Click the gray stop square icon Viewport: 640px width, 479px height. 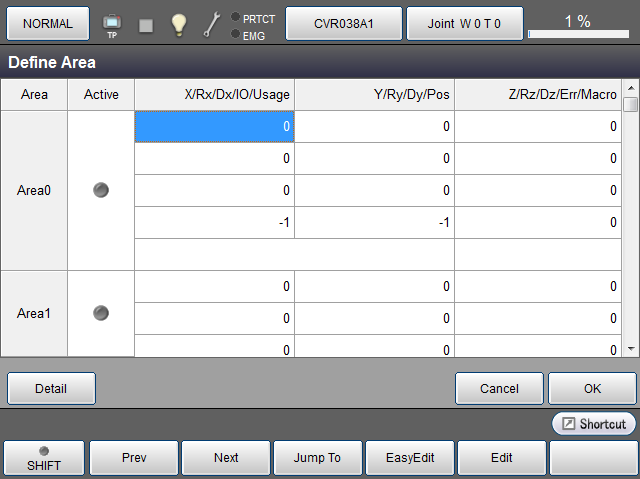tap(146, 25)
